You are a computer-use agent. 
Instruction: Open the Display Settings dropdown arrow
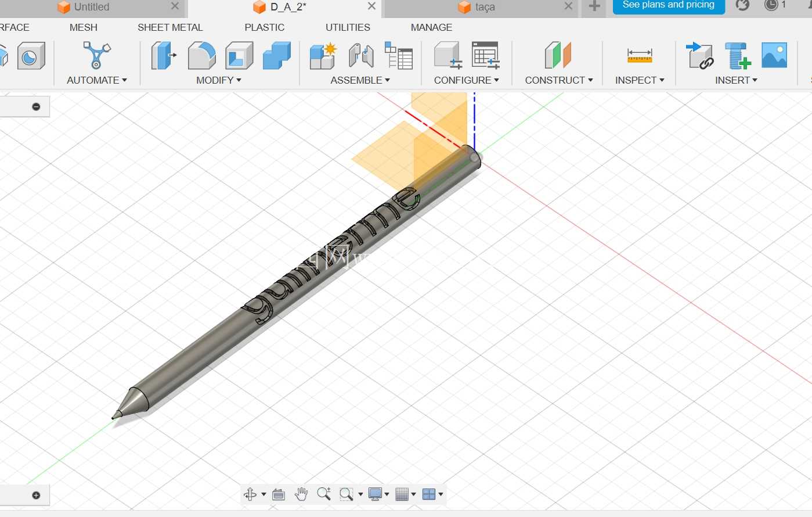387,494
